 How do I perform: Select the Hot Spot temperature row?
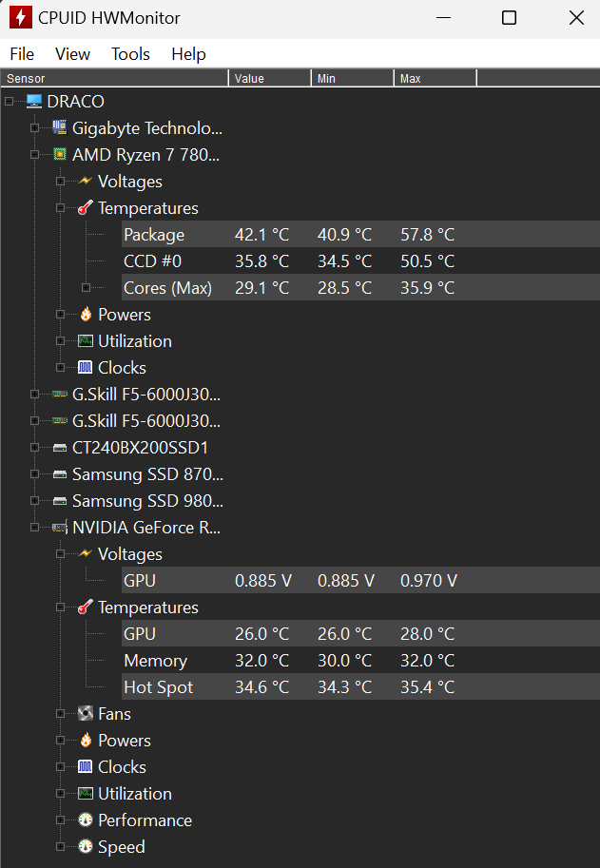[x=159, y=687]
